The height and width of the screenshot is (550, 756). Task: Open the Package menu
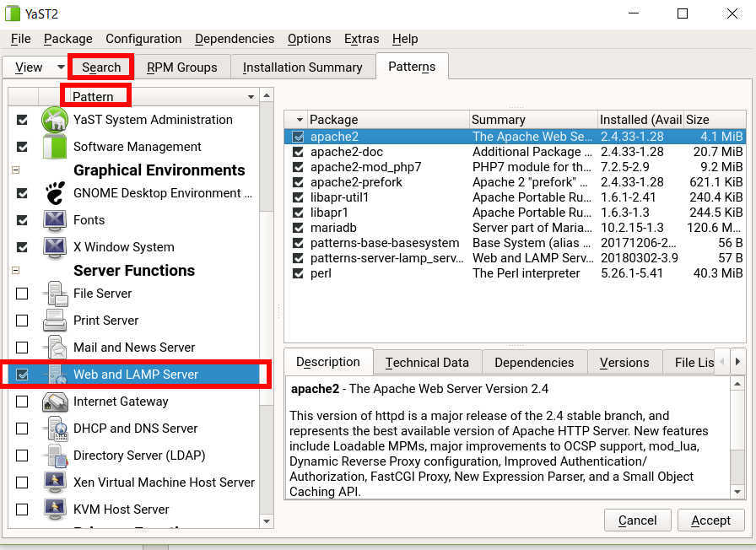[x=68, y=39]
